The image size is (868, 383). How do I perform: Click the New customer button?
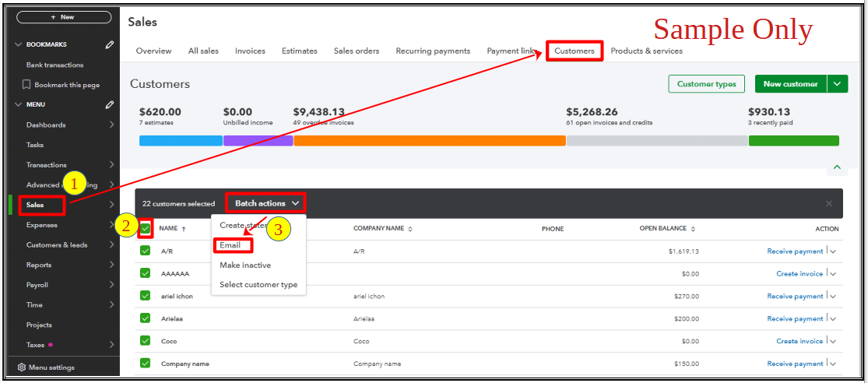click(x=790, y=84)
